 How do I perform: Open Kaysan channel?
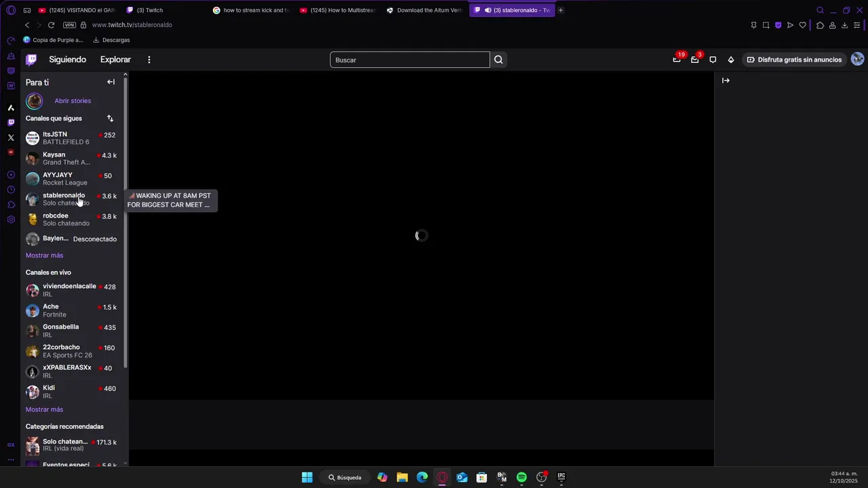[73, 159]
